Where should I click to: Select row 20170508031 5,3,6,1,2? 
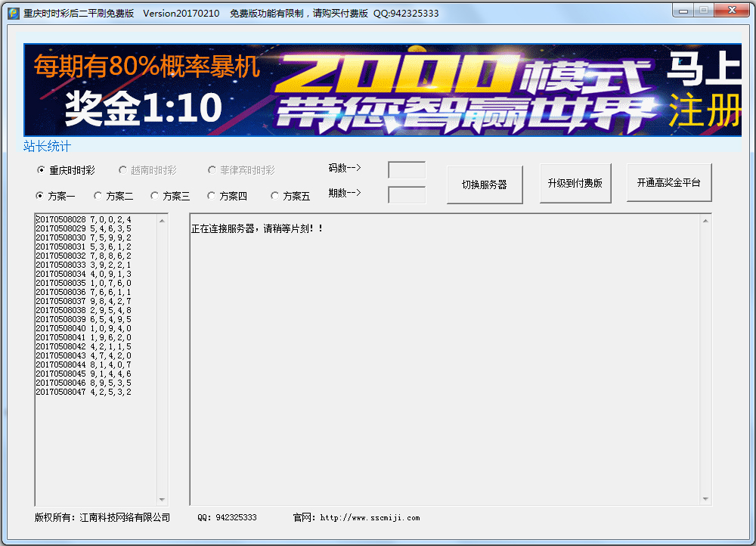tap(83, 247)
